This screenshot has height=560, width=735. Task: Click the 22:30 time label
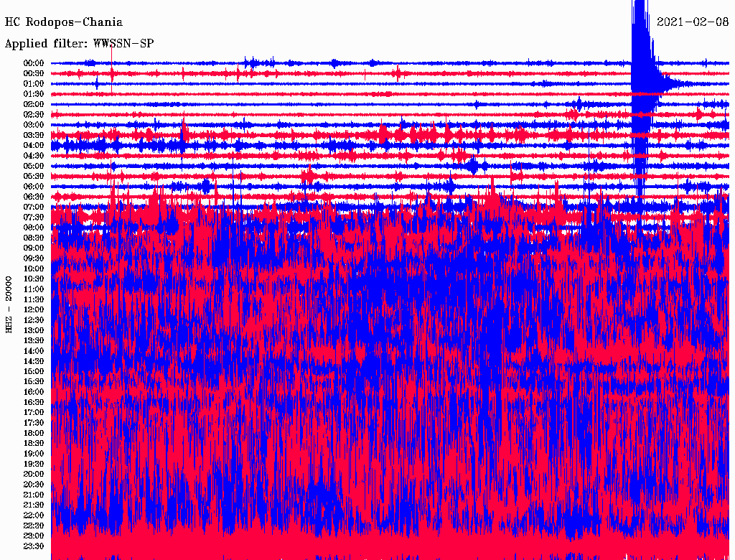coord(34,526)
